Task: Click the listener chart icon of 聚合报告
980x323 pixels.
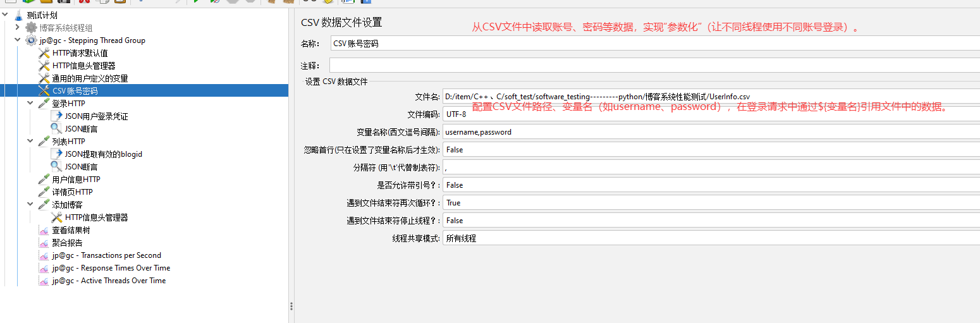Action: click(x=44, y=243)
